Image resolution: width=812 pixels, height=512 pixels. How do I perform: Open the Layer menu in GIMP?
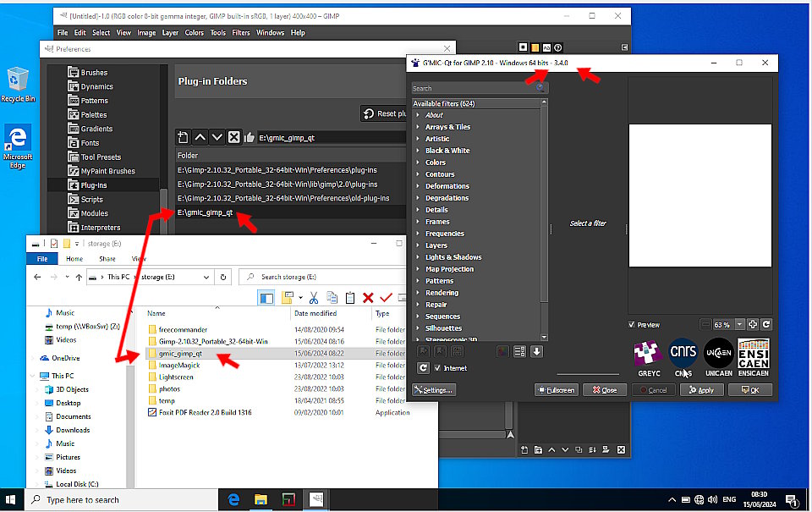(x=170, y=33)
